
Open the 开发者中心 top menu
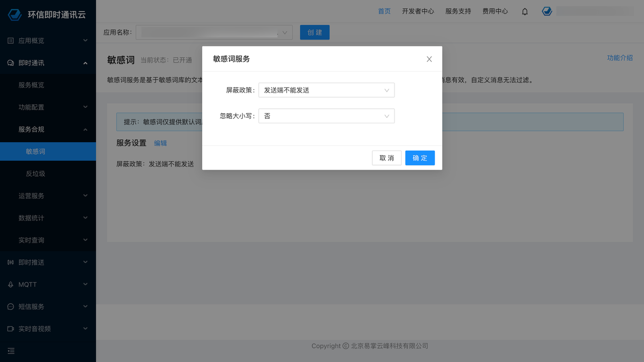click(418, 11)
